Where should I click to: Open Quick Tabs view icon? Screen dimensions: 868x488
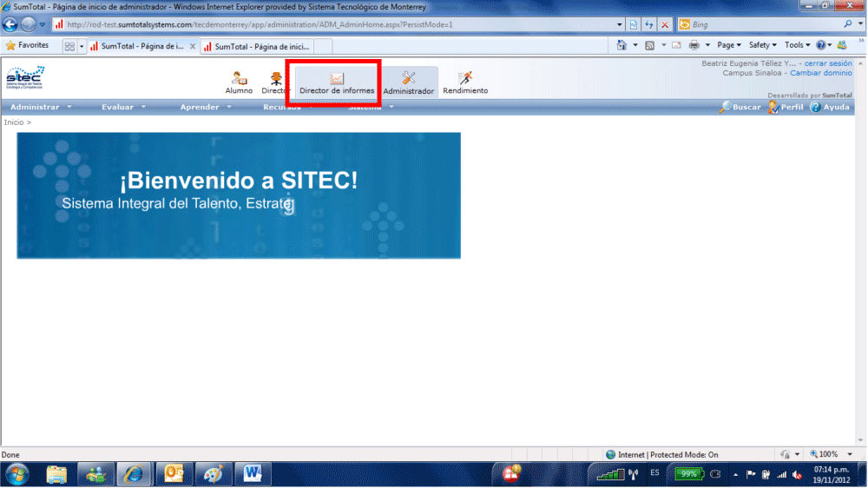69,47
